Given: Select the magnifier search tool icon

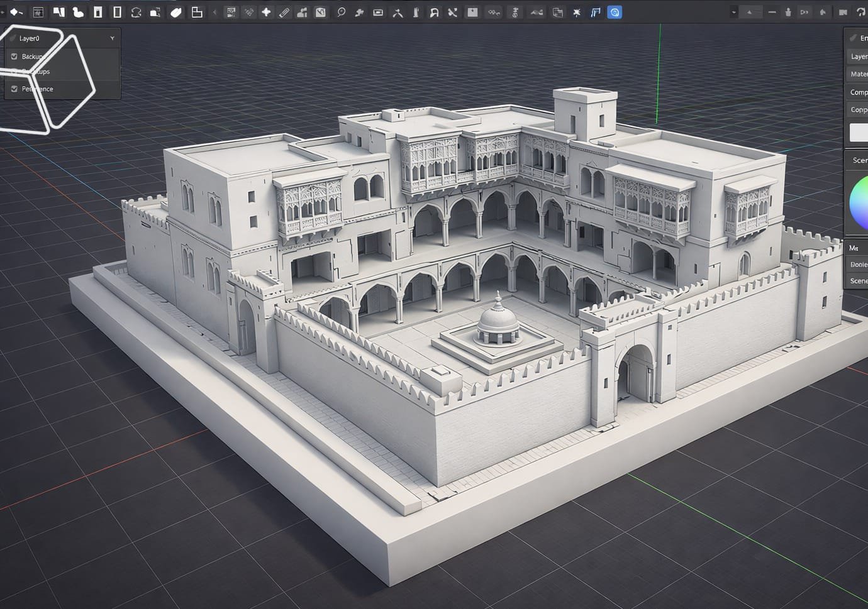Looking at the screenshot, I should click(x=341, y=12).
